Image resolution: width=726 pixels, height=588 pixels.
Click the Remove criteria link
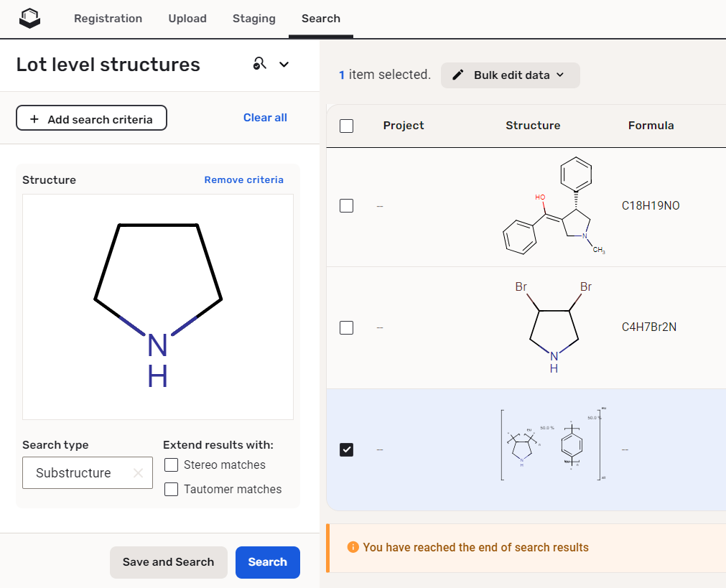click(243, 179)
